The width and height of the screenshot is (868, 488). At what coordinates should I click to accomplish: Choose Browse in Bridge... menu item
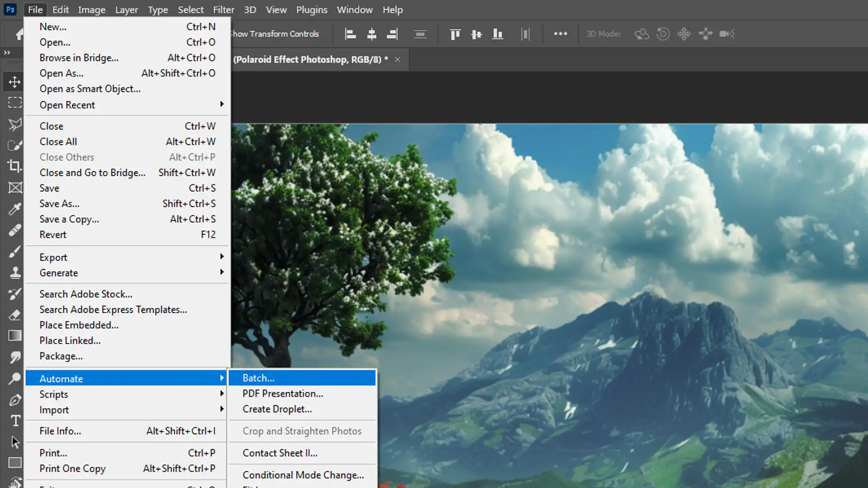[x=128, y=57]
